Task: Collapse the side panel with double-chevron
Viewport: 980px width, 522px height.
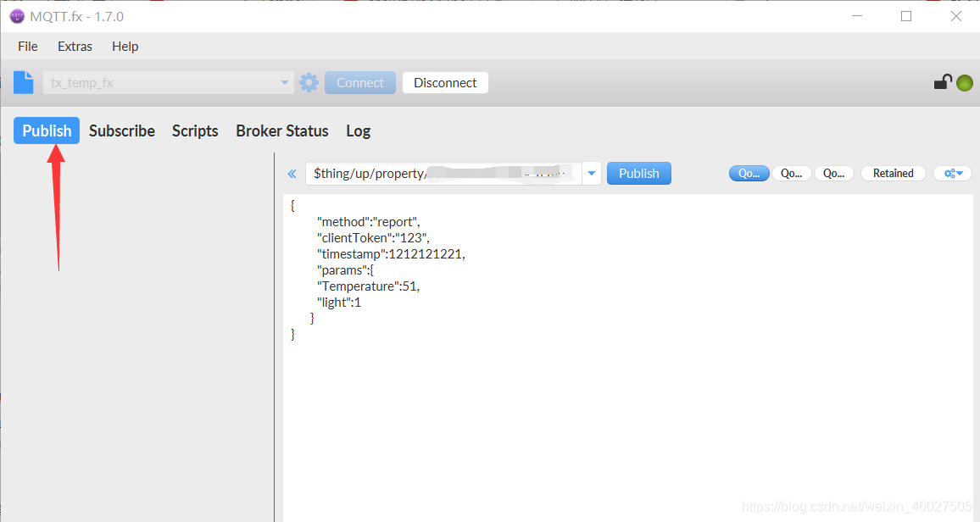Action: 292,174
